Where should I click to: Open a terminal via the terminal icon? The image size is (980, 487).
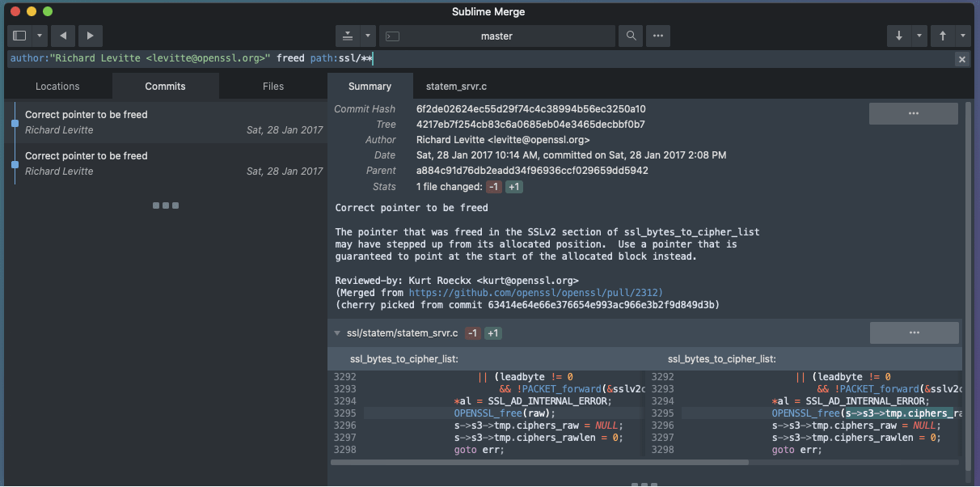click(x=392, y=36)
